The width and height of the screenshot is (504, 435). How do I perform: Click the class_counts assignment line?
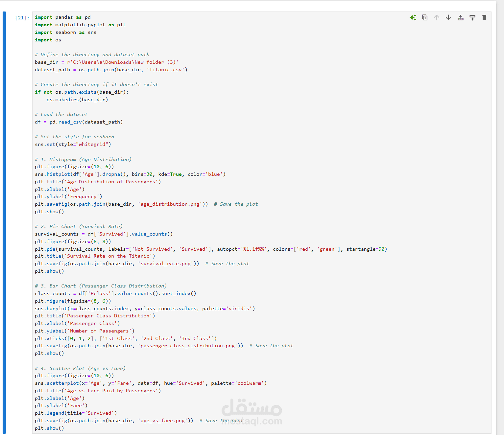point(115,293)
